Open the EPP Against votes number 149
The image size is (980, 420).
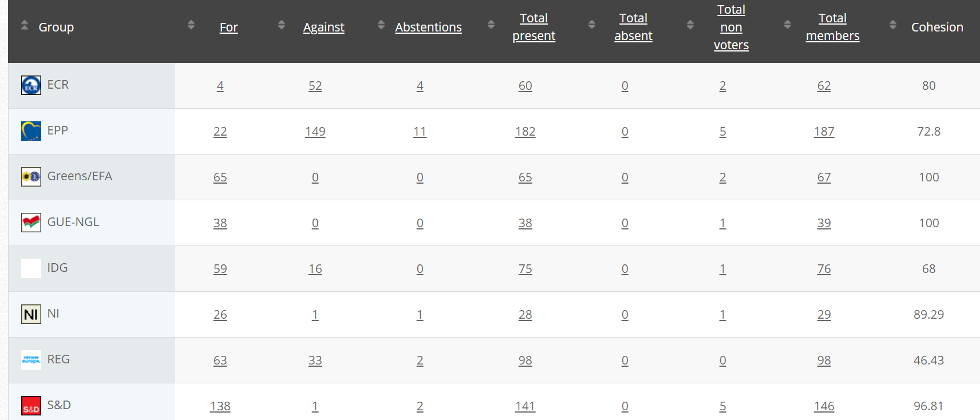[x=315, y=132]
